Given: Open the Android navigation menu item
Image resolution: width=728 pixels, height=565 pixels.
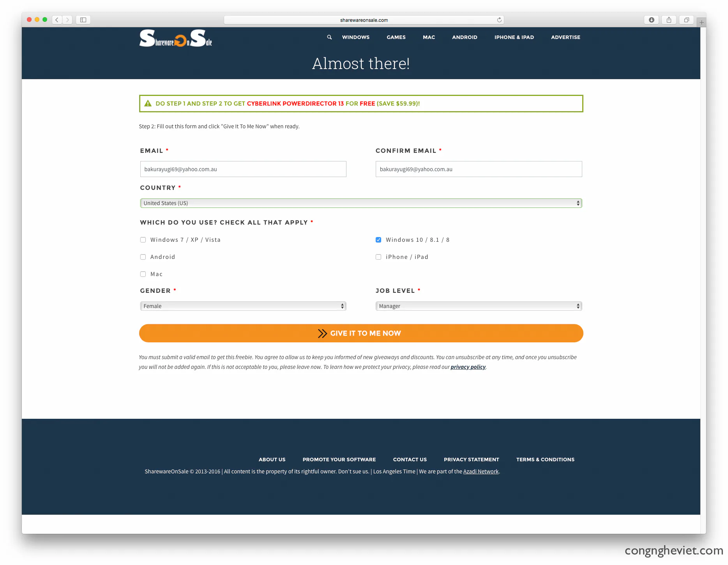Looking at the screenshot, I should click(465, 37).
